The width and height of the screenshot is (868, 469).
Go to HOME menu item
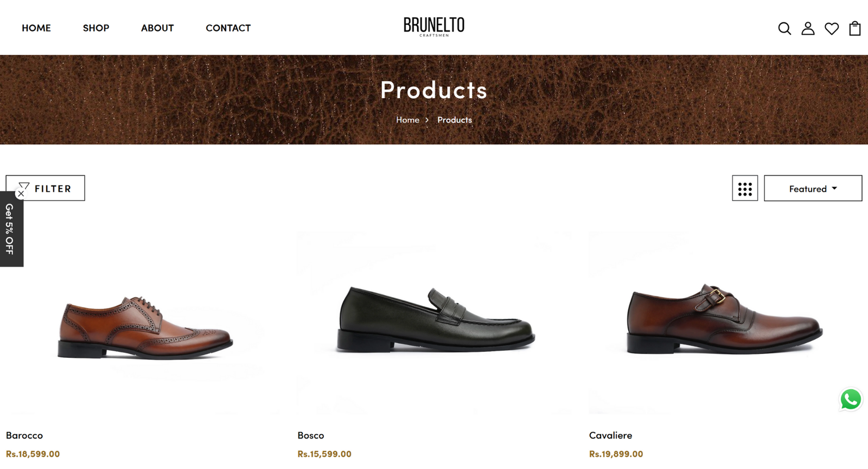[36, 28]
